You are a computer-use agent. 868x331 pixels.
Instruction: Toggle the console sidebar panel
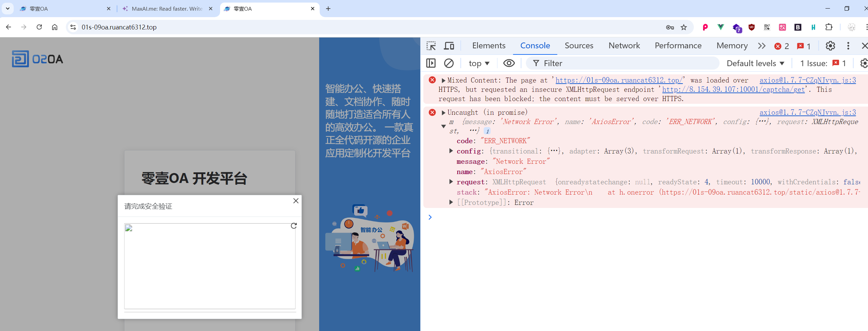click(x=431, y=63)
